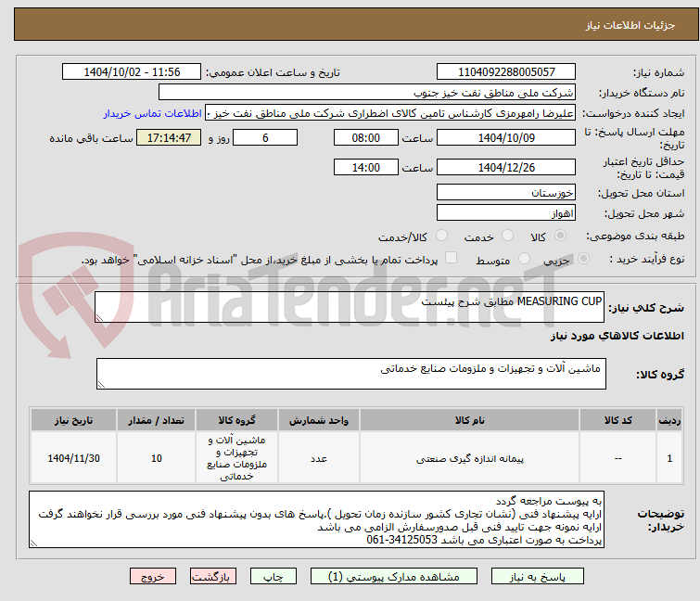This screenshot has width=700, height=601.
Task: Click the remaining days field 6
Action: tap(265, 137)
